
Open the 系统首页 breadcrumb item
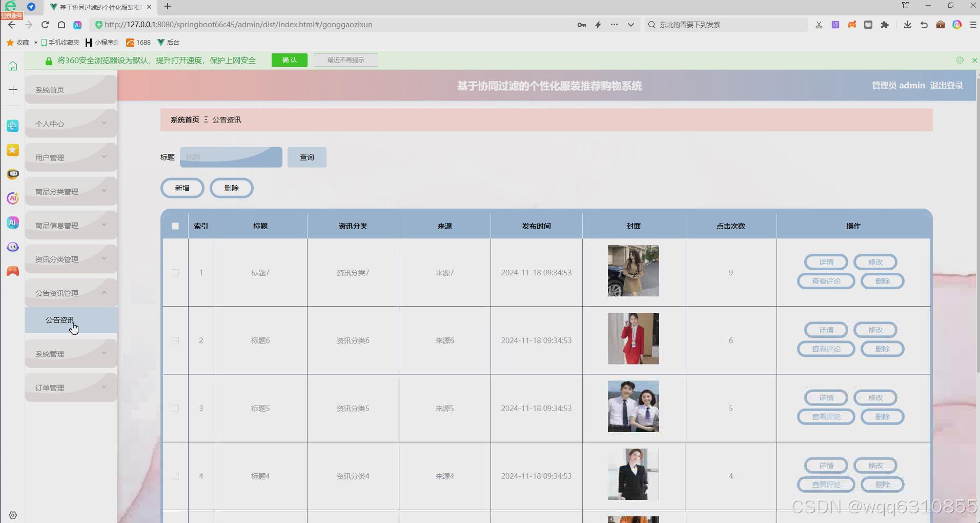click(185, 119)
